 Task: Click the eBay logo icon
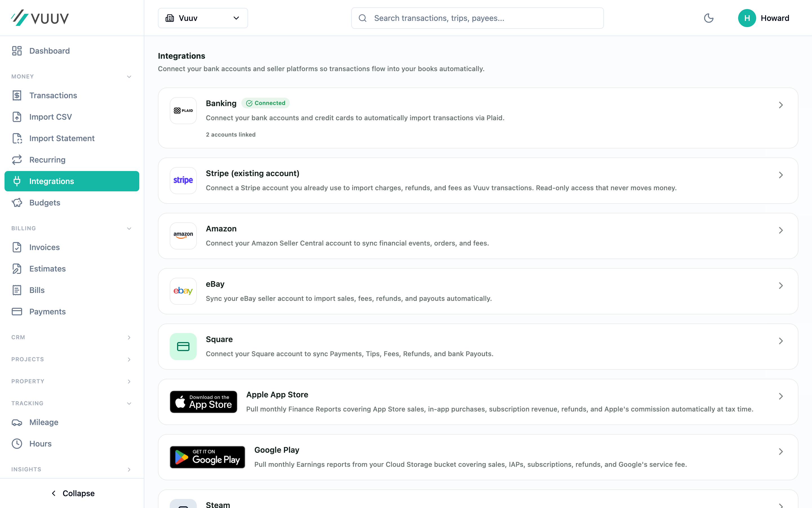click(x=183, y=291)
